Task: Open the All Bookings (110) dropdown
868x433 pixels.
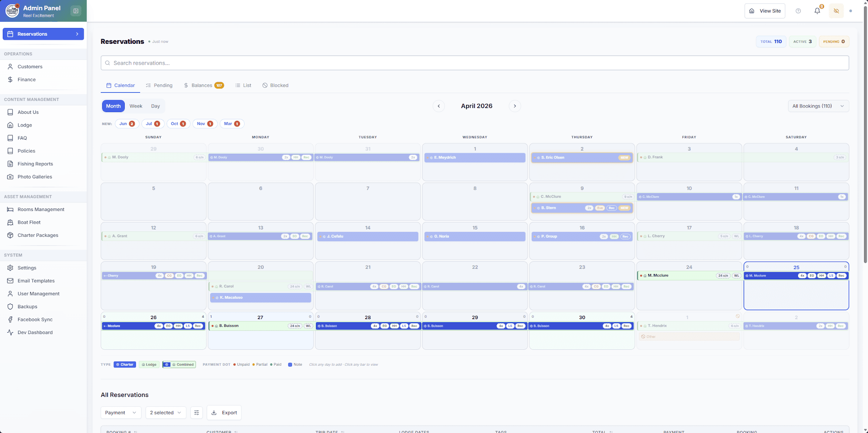Action: click(818, 106)
